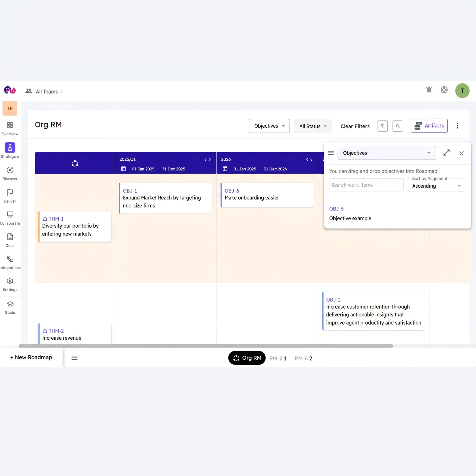
Task: Open the Strategize section
Action: pyautogui.click(x=10, y=151)
